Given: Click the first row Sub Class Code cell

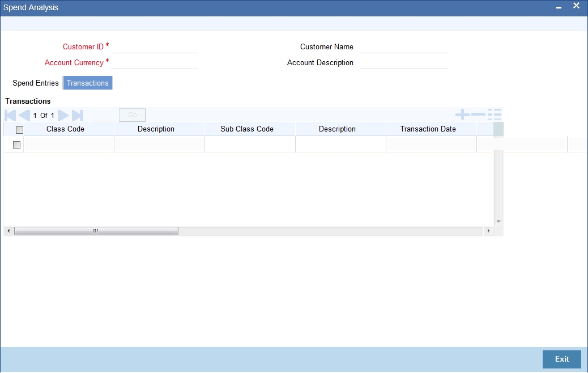Looking at the screenshot, I should [x=250, y=145].
